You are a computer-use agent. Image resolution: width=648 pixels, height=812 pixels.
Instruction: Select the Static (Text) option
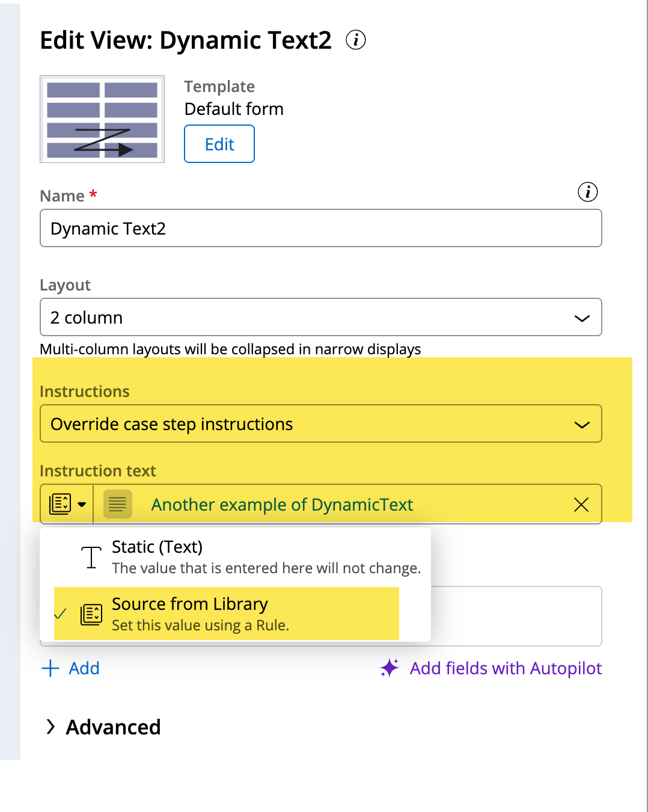click(240, 557)
